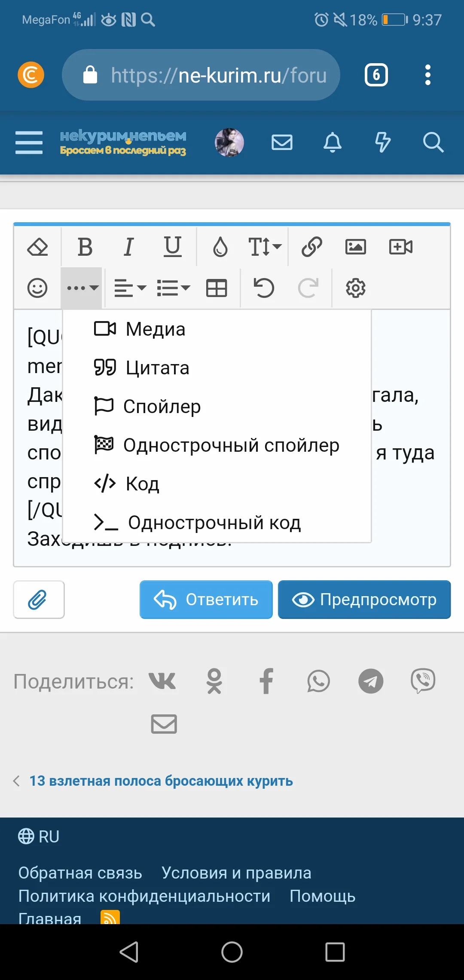Toggle bold formatting
Viewport: 464px width, 980px height.
pos(85,247)
